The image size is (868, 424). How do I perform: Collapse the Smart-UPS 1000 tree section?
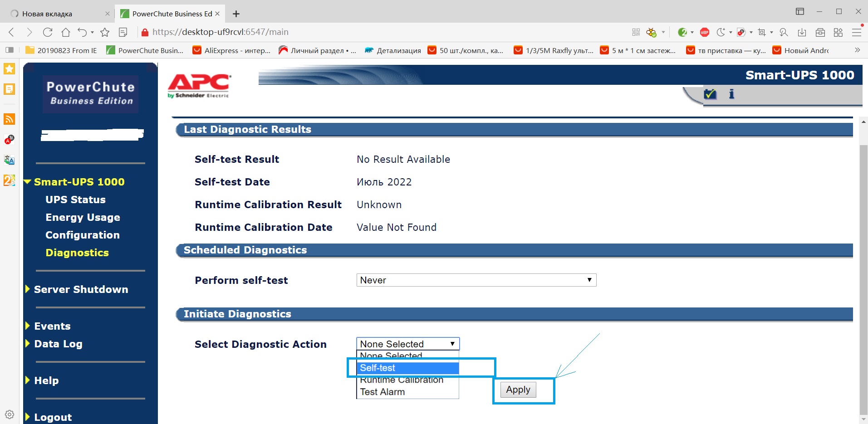tap(28, 182)
